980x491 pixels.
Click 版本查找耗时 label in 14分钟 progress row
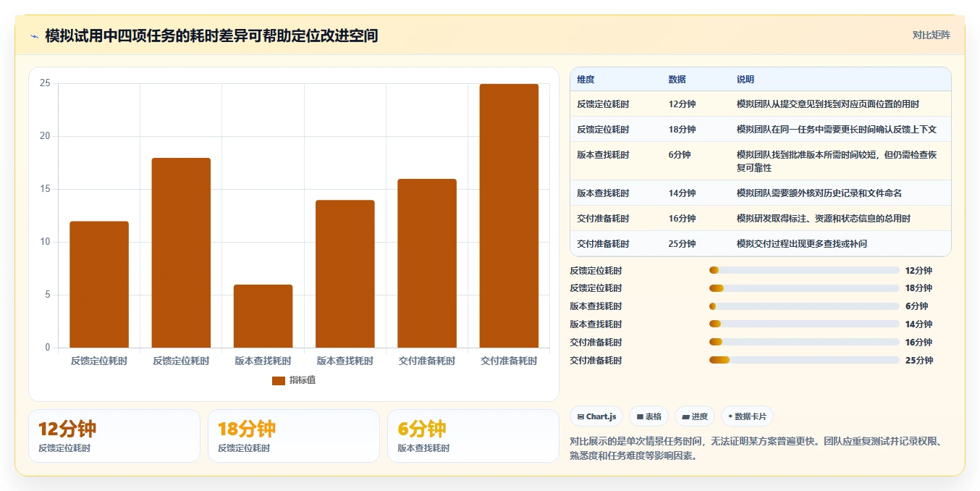[596, 324]
